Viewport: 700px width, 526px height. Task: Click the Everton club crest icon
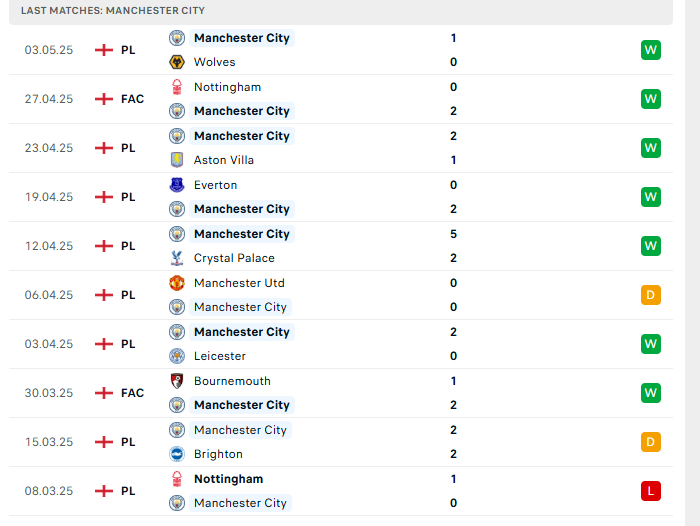177,185
